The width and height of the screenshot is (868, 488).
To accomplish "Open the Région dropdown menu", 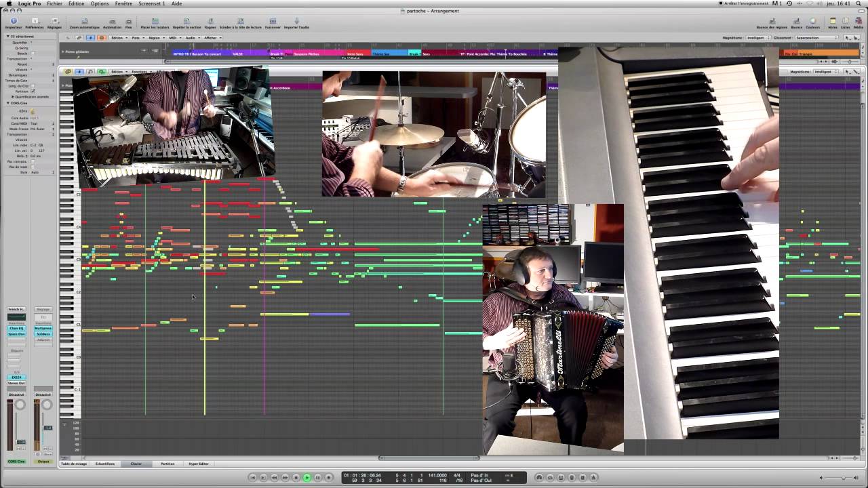I will pos(155,37).
